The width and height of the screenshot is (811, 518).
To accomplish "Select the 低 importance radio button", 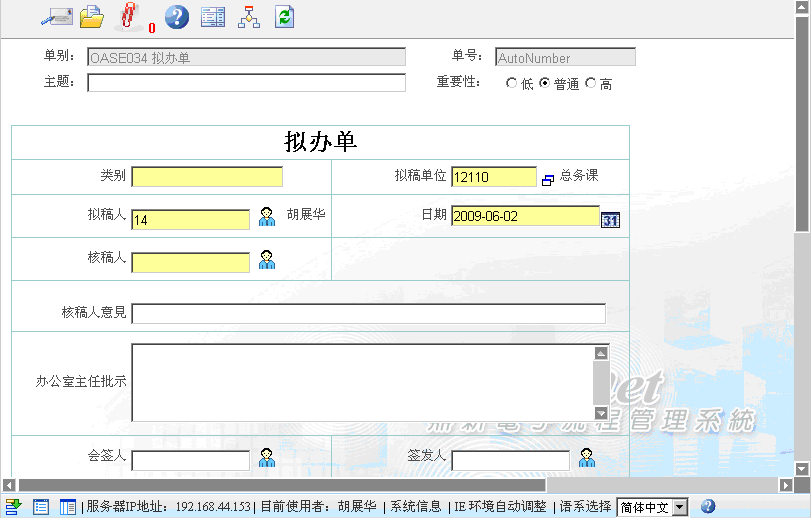I will coord(512,84).
